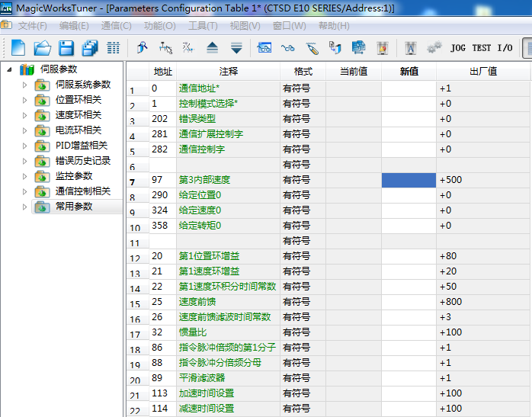Expand the 伺服系统参数 tree node
Image resolution: width=532 pixels, height=417 pixels.
[x=25, y=85]
